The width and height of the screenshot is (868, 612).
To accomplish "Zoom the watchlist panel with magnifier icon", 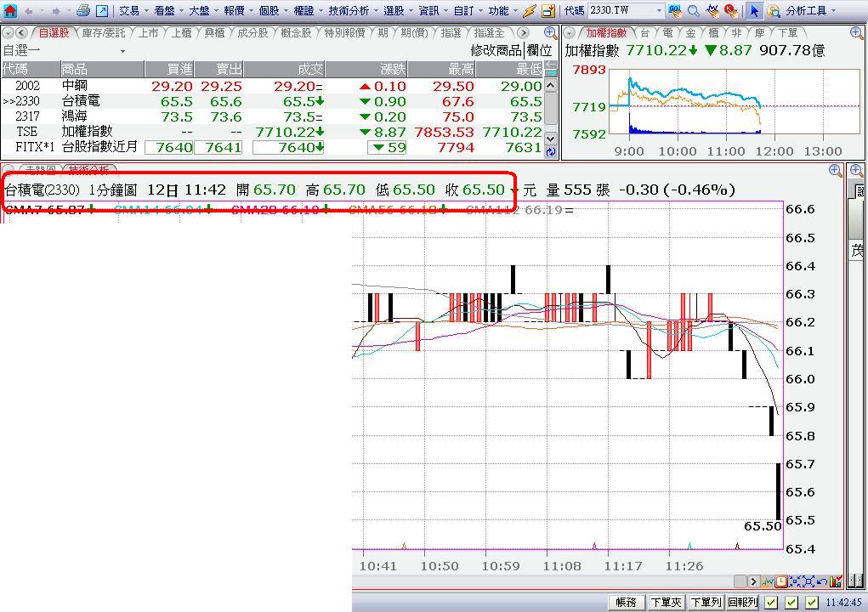I will [550, 32].
